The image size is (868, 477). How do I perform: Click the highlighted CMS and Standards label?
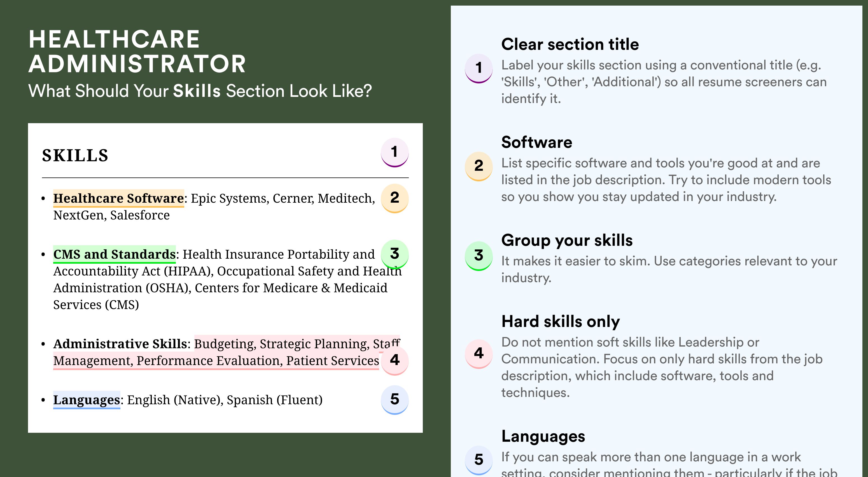click(x=115, y=254)
